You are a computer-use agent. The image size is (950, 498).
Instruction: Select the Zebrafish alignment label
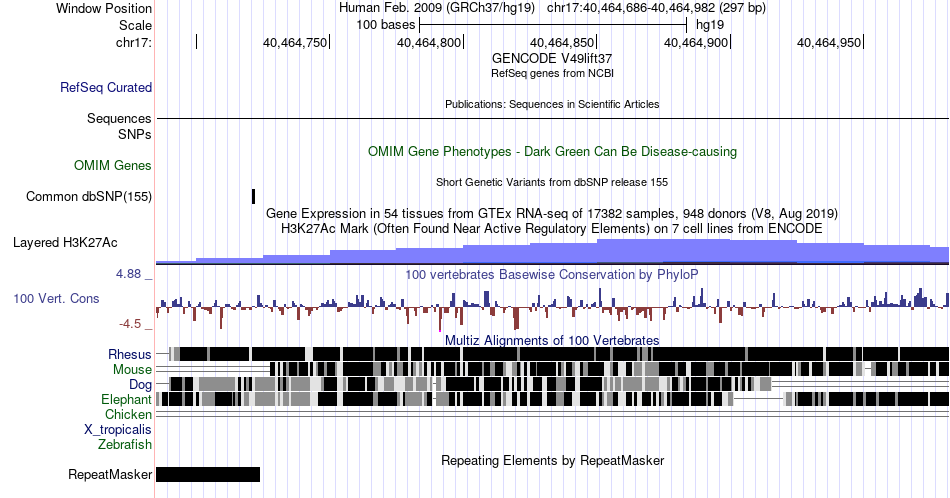coord(125,444)
